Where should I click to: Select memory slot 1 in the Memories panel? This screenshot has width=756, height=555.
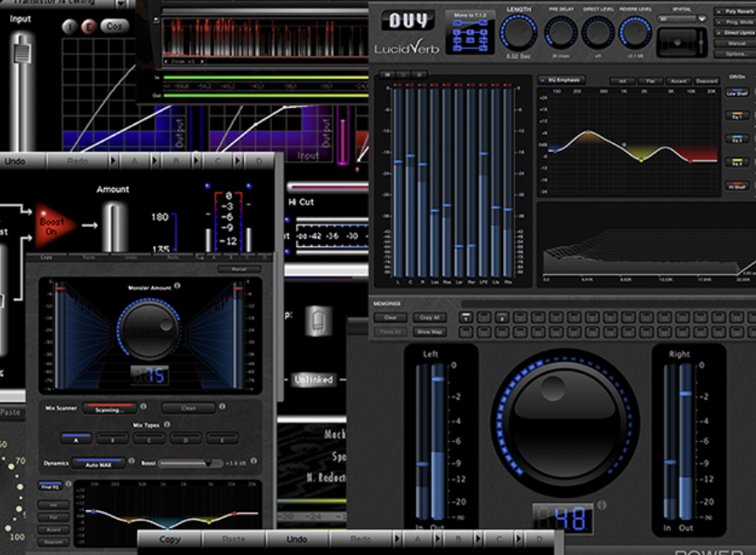click(x=466, y=318)
